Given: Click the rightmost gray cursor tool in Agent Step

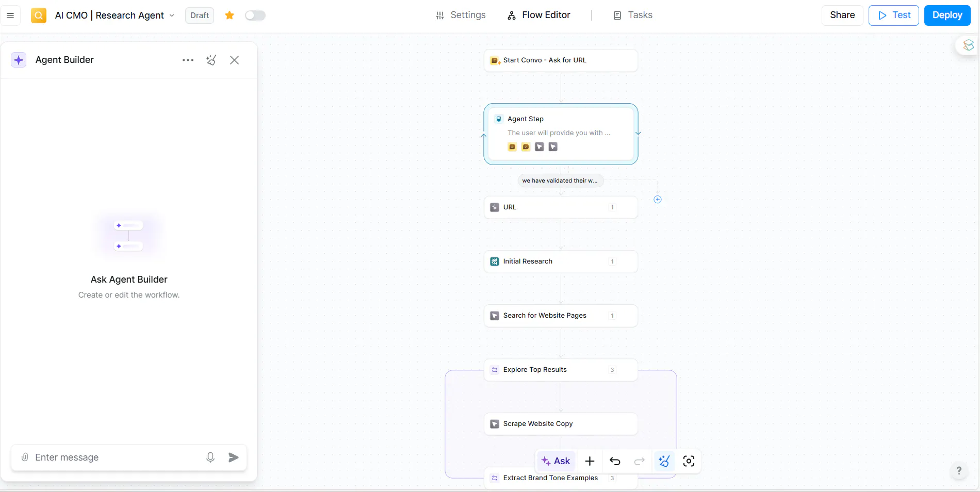Looking at the screenshot, I should pos(553,147).
